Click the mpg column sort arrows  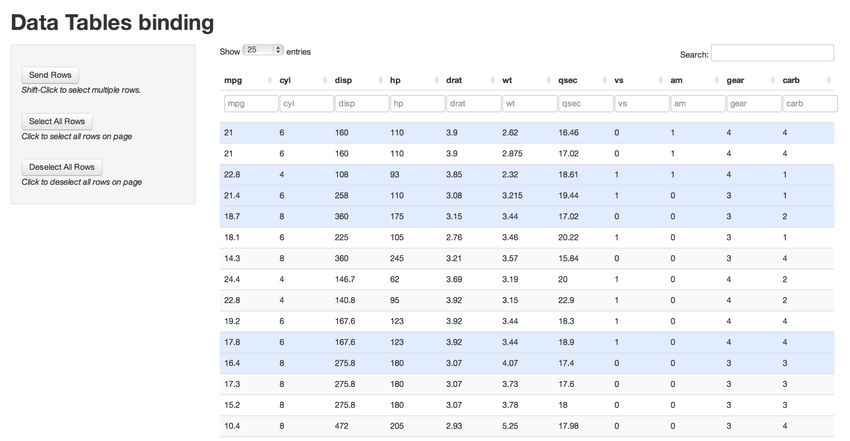coord(269,80)
